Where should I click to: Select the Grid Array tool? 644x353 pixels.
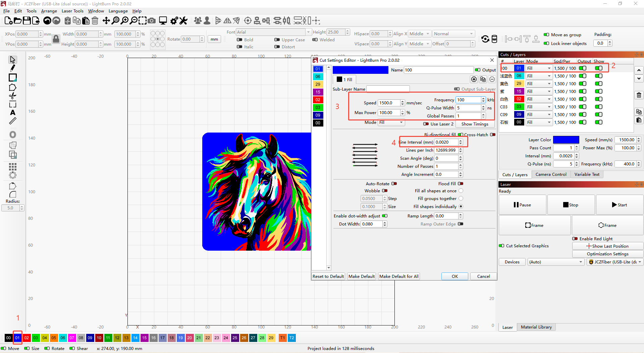click(x=12, y=166)
